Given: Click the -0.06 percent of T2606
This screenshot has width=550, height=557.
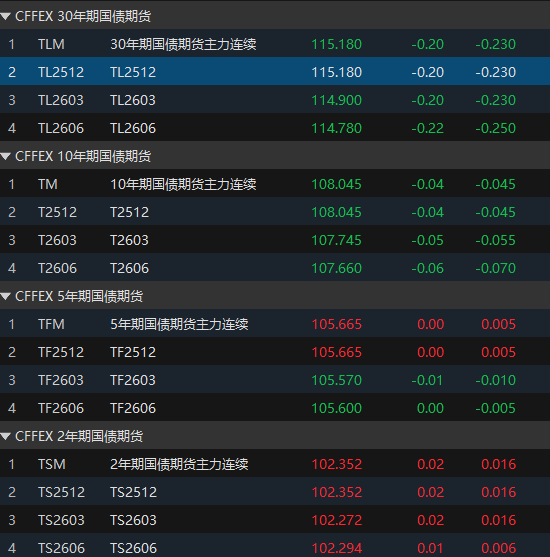Looking at the screenshot, I should (x=427, y=268).
